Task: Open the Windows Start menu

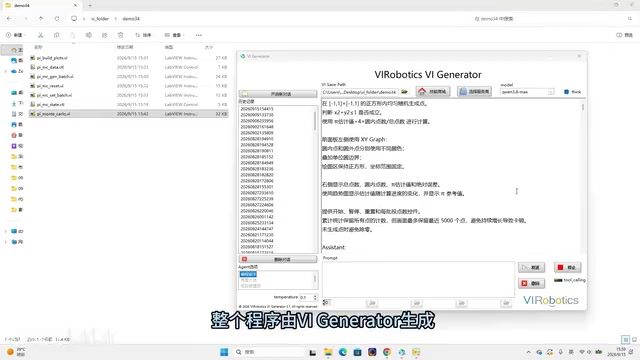Action: (224, 352)
